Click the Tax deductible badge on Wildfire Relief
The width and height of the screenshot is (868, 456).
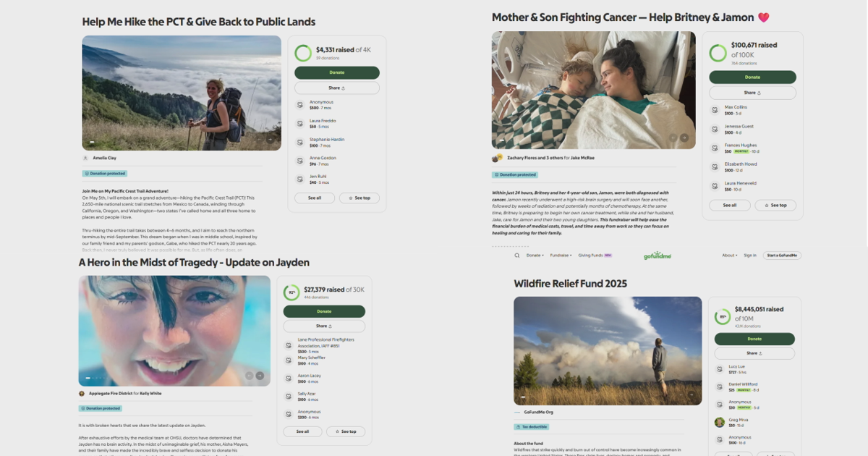(535, 427)
